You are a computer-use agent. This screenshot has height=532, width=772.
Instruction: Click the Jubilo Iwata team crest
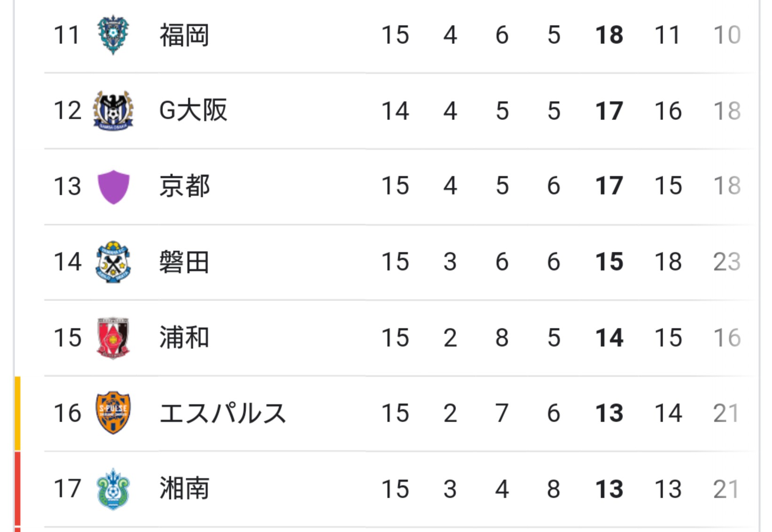113,262
